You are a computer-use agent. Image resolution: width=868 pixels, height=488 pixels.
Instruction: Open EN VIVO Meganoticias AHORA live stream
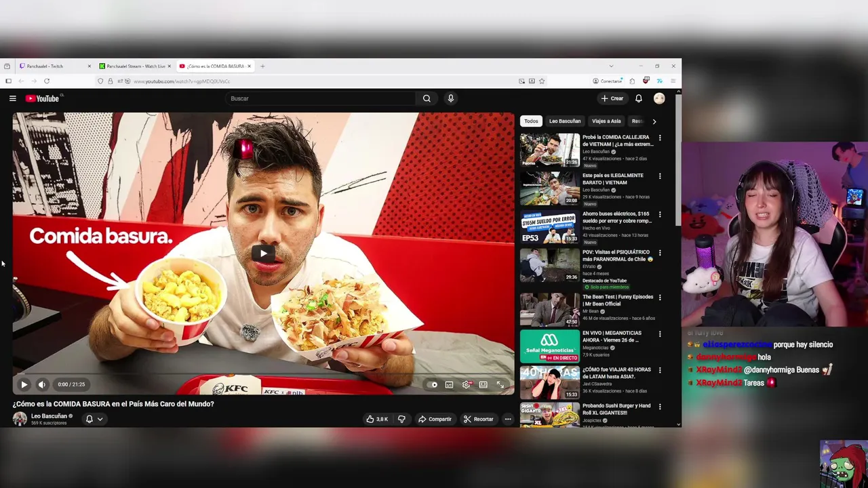click(x=550, y=346)
